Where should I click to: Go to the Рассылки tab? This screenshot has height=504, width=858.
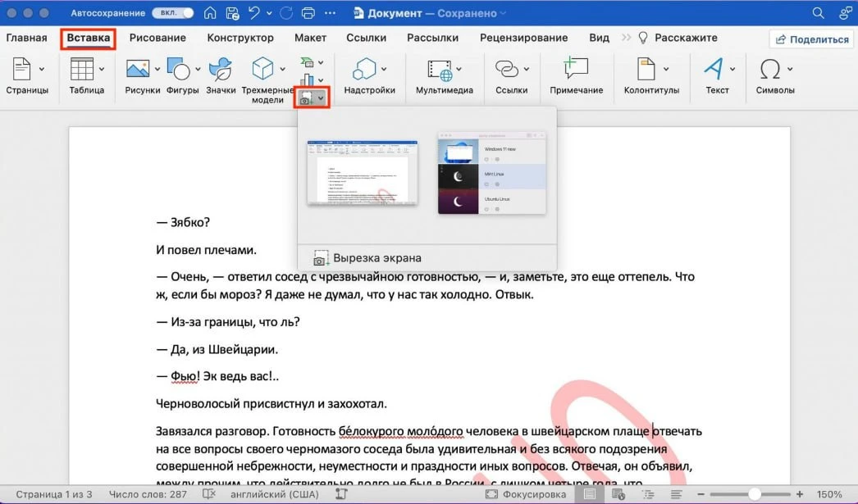pyautogui.click(x=432, y=38)
